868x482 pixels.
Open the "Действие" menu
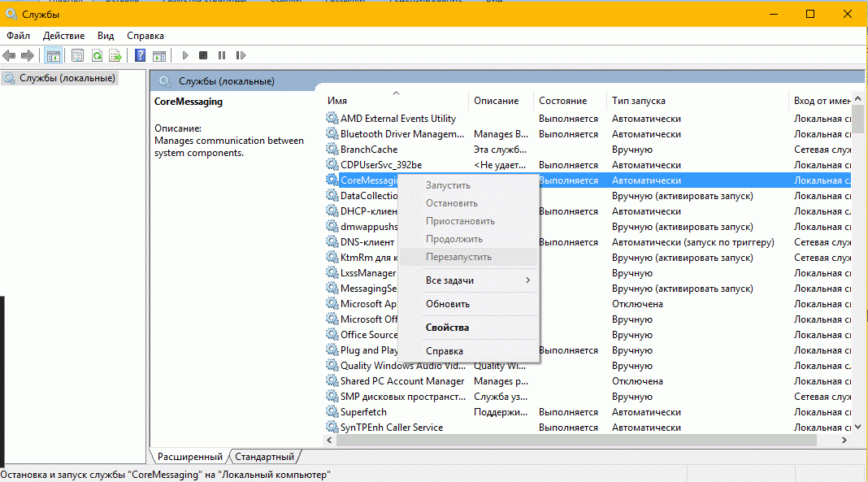tap(63, 36)
